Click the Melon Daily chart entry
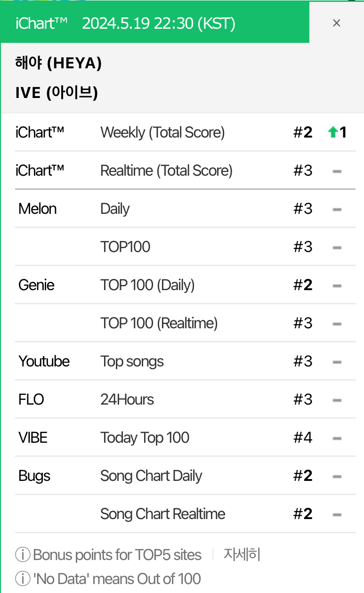The width and height of the screenshot is (364, 593). point(115,209)
